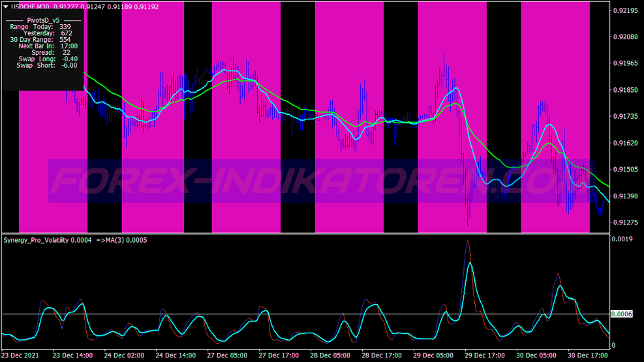Viewport: 644px width, 362px height.
Task: Click the 24 Dec 14:00 time label
Action: (176, 355)
